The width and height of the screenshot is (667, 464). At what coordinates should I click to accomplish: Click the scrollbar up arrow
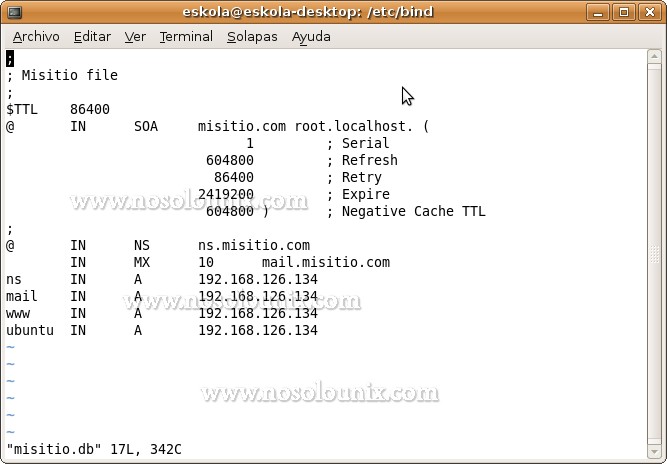(x=654, y=56)
